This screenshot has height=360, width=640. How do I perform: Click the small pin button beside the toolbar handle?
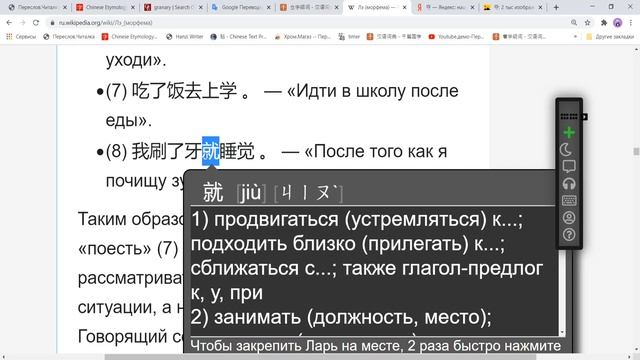pos(584,117)
